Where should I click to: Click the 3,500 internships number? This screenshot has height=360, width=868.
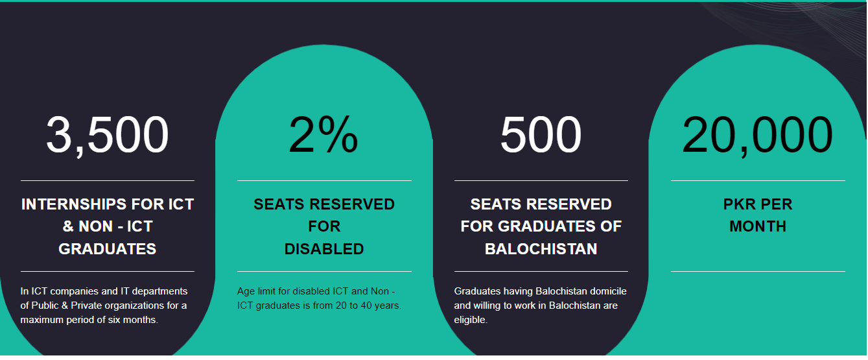108,136
